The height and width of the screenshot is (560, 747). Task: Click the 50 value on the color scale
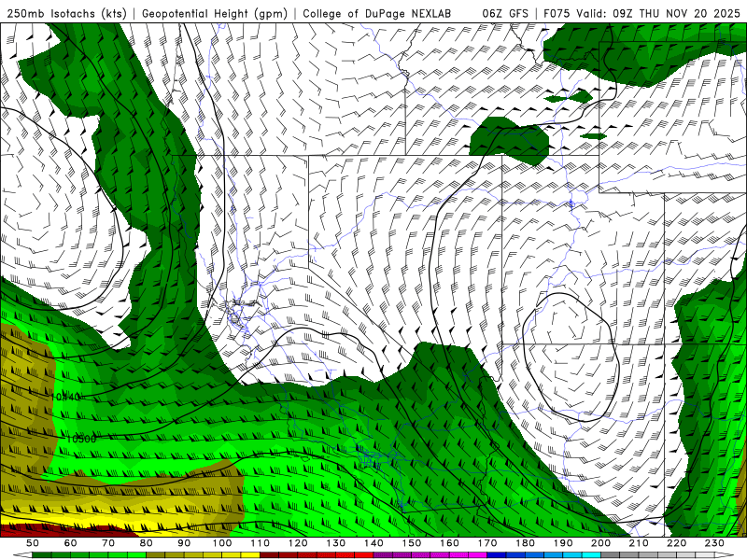click(33, 543)
